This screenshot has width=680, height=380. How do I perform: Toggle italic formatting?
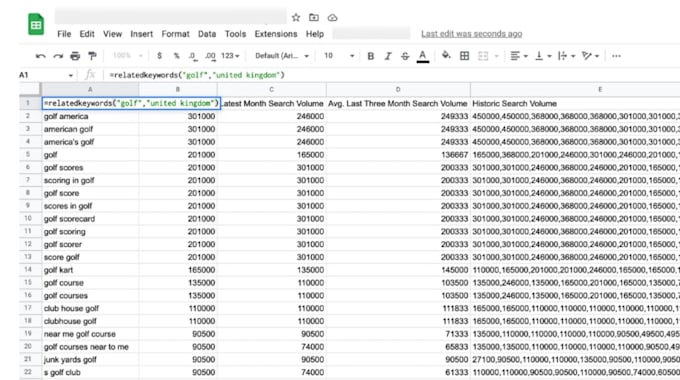click(388, 56)
